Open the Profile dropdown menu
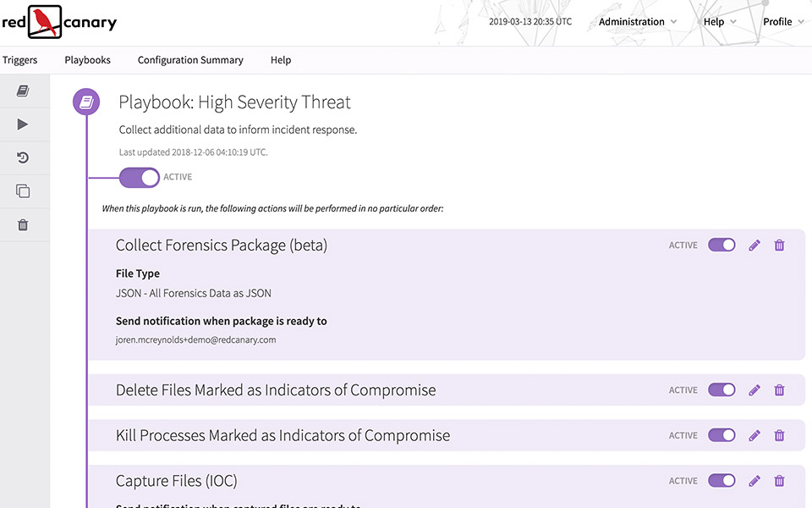Viewport: 812px width, 508px height. (783, 22)
